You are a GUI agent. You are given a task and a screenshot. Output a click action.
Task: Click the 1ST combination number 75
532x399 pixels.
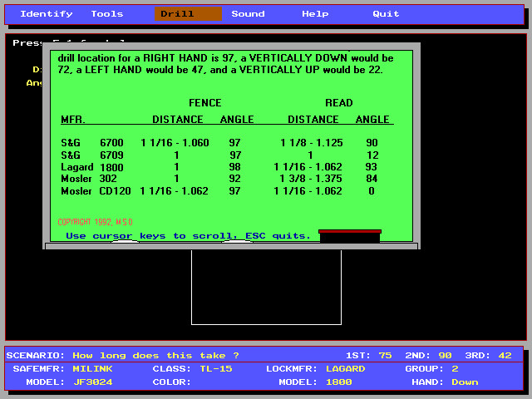pos(385,356)
